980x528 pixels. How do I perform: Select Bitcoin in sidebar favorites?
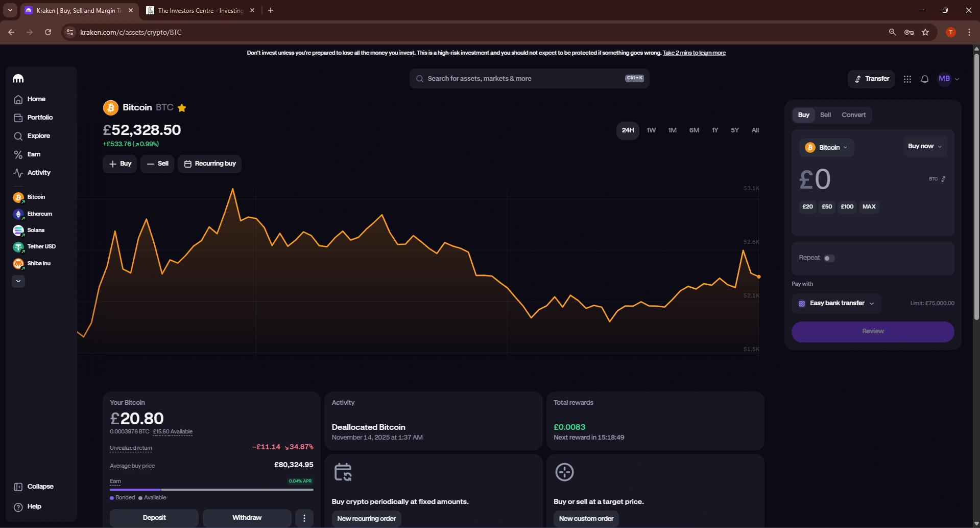pos(30,197)
